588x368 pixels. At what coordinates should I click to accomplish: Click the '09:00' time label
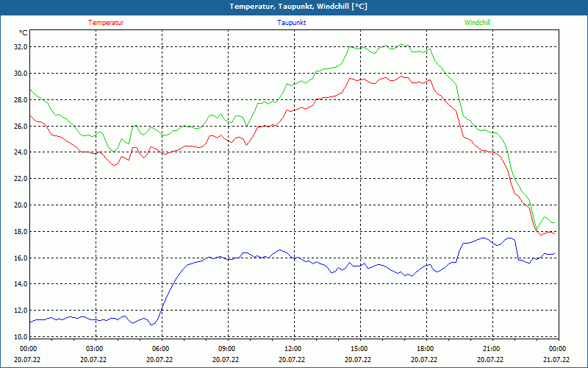[x=226, y=349]
